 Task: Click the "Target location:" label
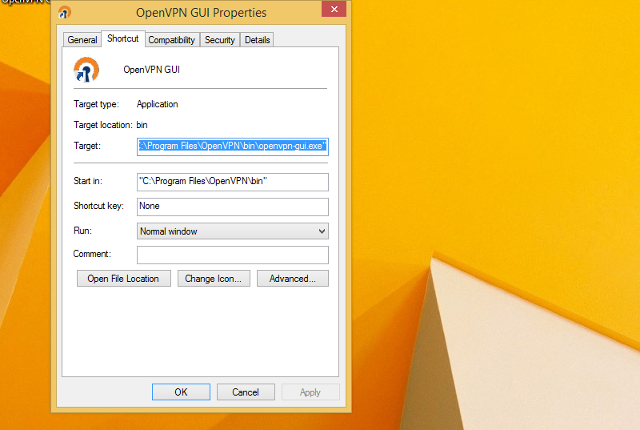[103, 125]
